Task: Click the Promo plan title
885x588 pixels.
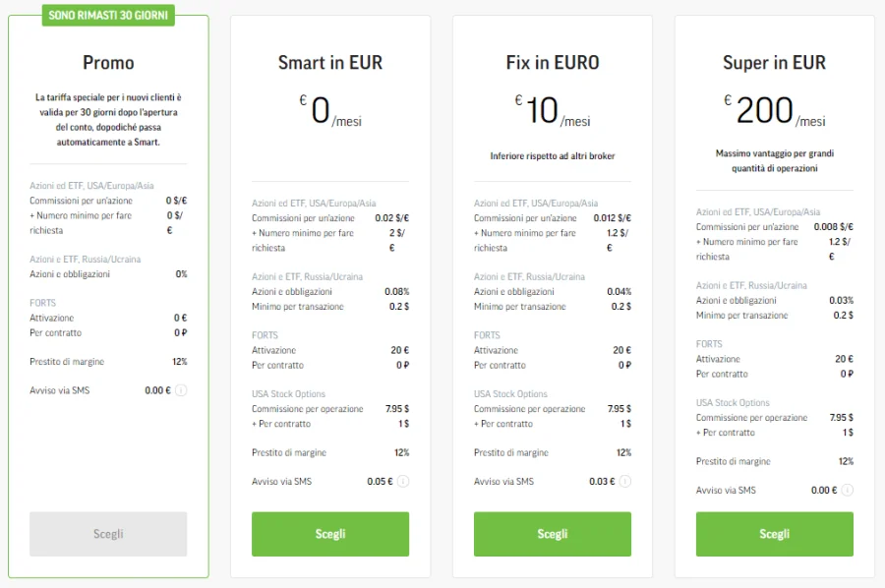Action: pyautogui.click(x=108, y=63)
